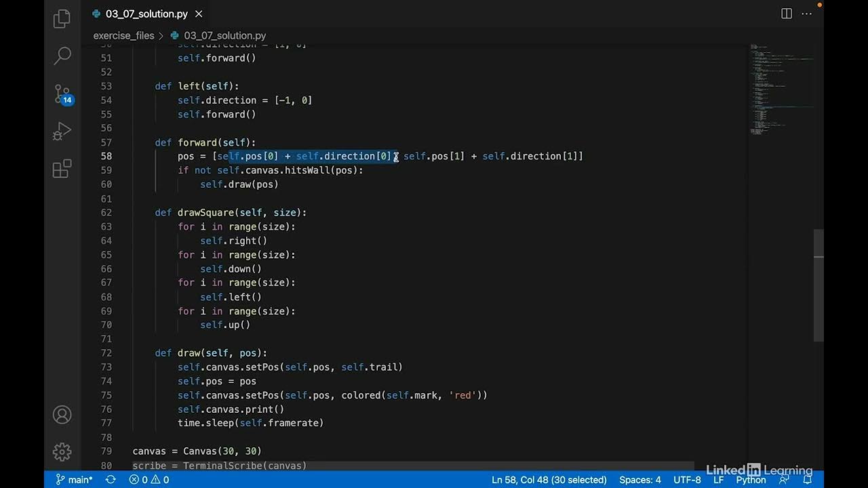This screenshot has height=488, width=868.
Task: Click 'self.right()' on line 63
Action: [233, 241]
